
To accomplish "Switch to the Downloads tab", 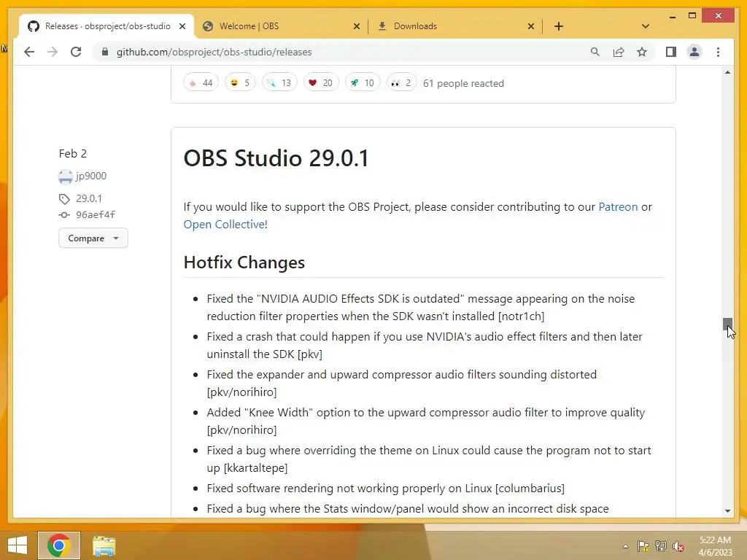I will tap(455, 26).
